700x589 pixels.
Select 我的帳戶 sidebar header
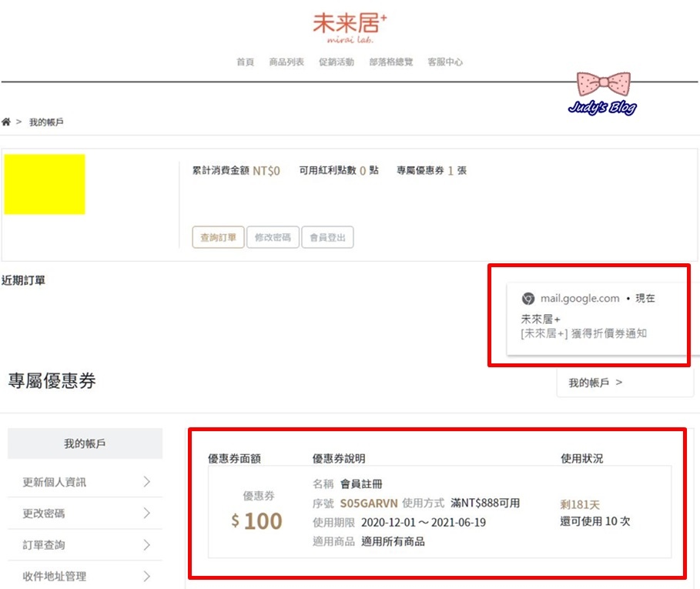[x=85, y=443]
